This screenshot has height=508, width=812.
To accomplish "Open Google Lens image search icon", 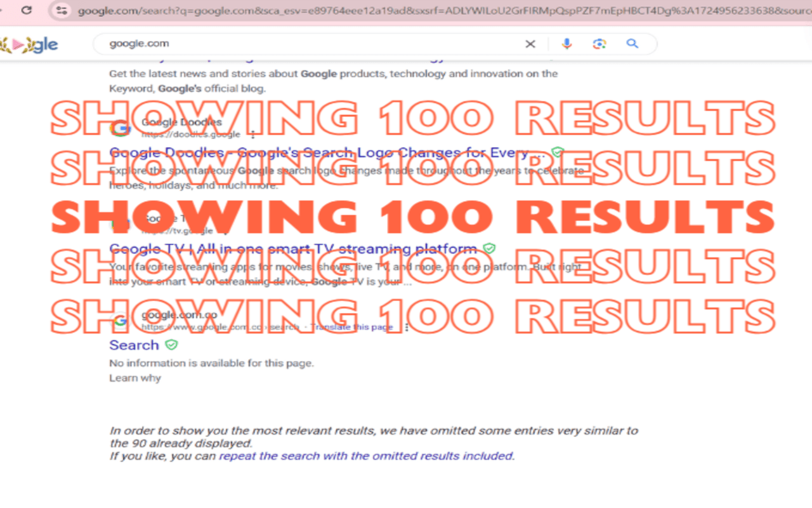I will coord(599,44).
